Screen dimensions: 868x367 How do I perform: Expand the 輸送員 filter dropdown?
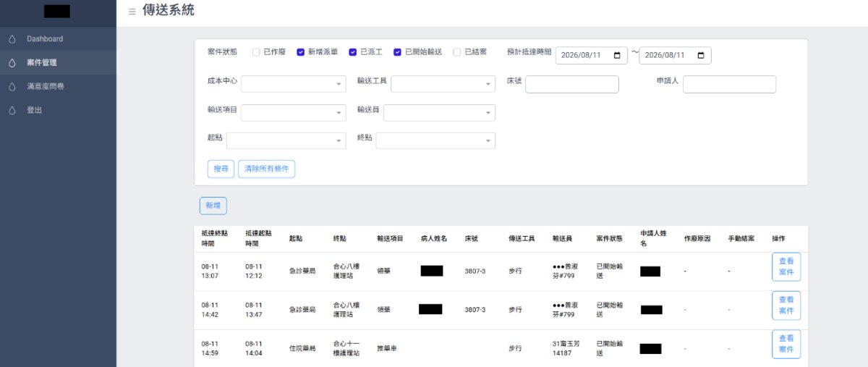(x=440, y=113)
